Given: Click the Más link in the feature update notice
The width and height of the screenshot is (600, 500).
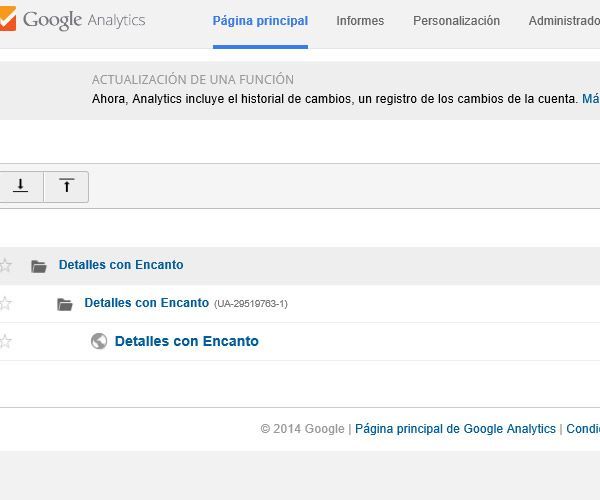Looking at the screenshot, I should click(591, 99).
